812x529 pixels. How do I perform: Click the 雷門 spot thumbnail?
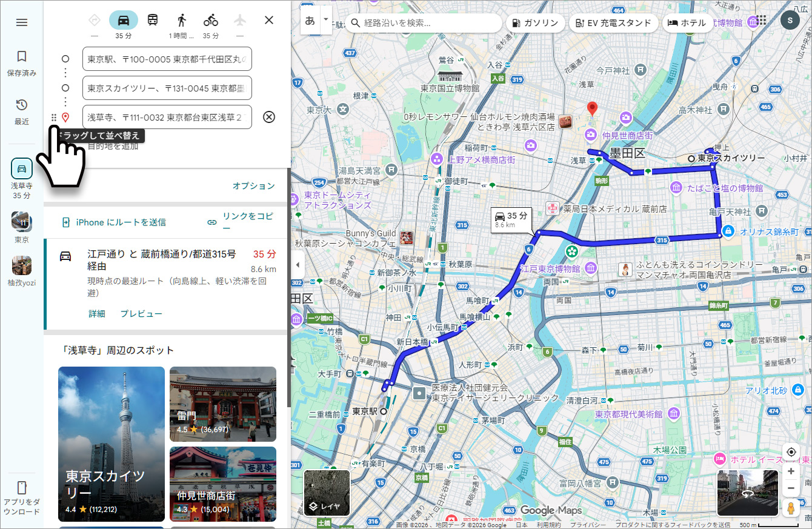tap(222, 404)
